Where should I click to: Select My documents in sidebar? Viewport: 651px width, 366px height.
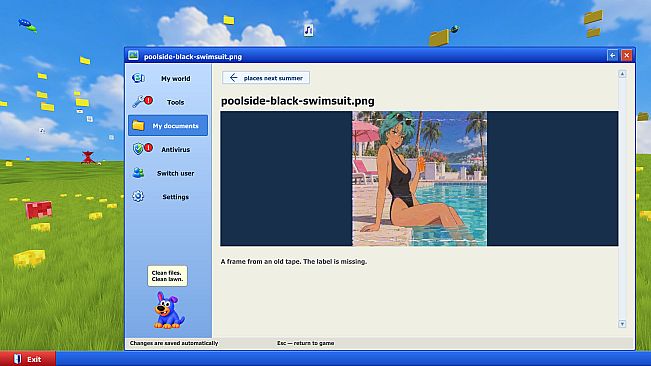pyautogui.click(x=168, y=125)
